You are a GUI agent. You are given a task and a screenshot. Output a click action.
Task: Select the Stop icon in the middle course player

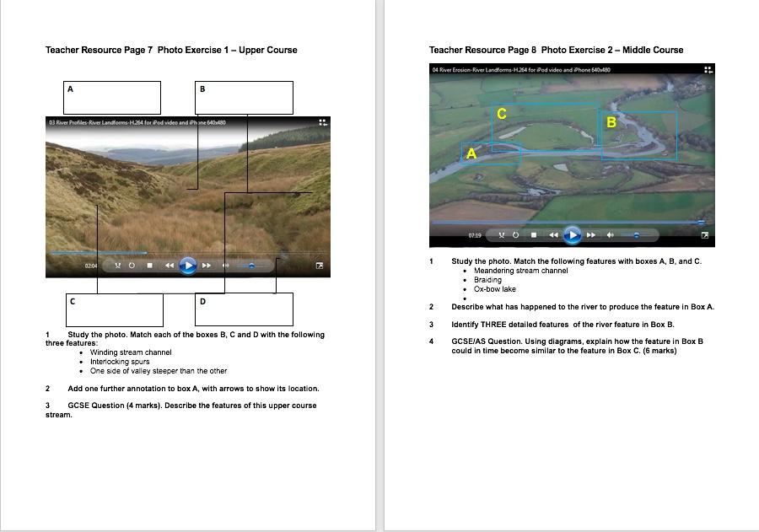tap(535, 235)
